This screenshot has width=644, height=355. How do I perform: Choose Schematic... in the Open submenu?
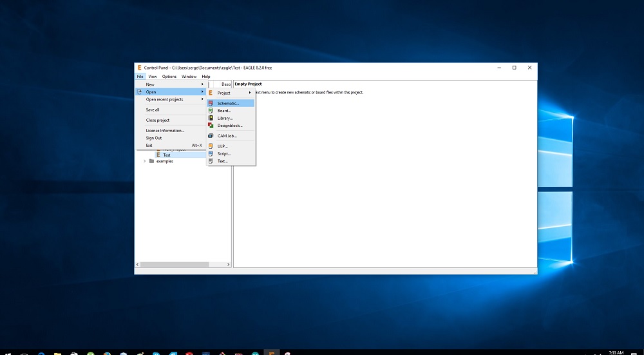(x=231, y=103)
